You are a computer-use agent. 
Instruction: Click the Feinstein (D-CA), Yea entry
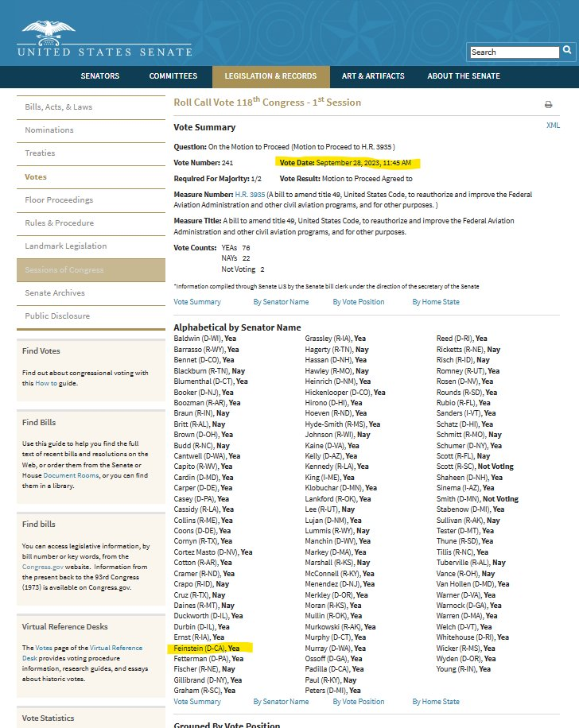tap(206, 649)
